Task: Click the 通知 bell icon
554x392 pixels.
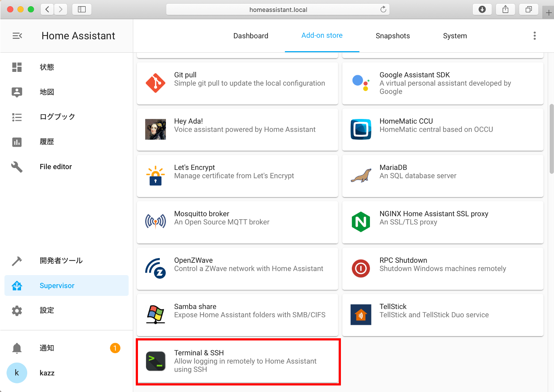Action: click(x=17, y=348)
